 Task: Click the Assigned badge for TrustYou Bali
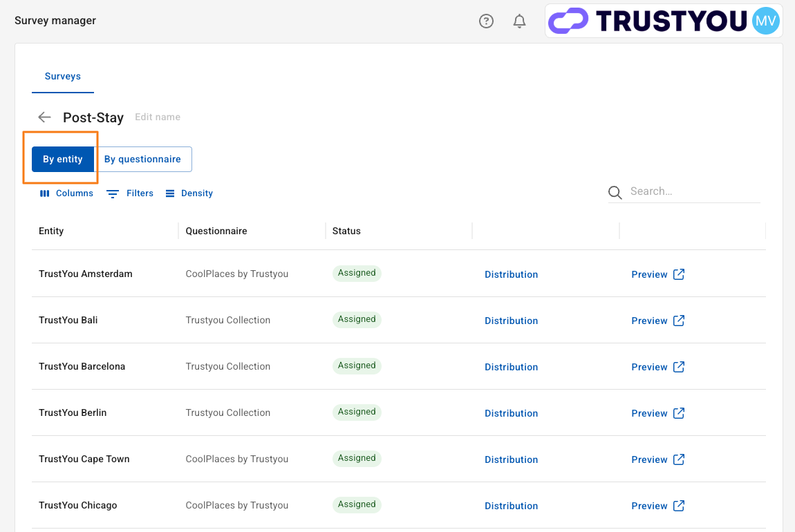pyautogui.click(x=357, y=319)
